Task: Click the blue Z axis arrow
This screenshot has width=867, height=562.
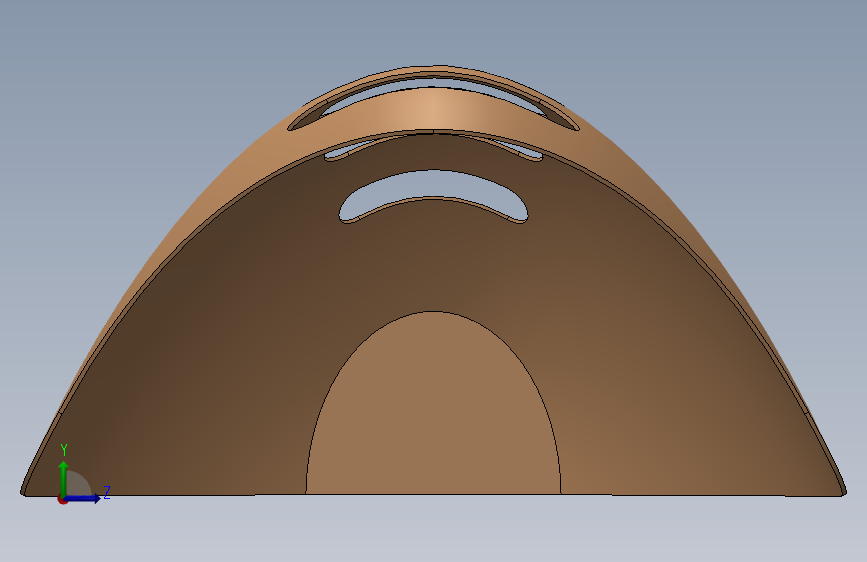Action: (x=83, y=498)
